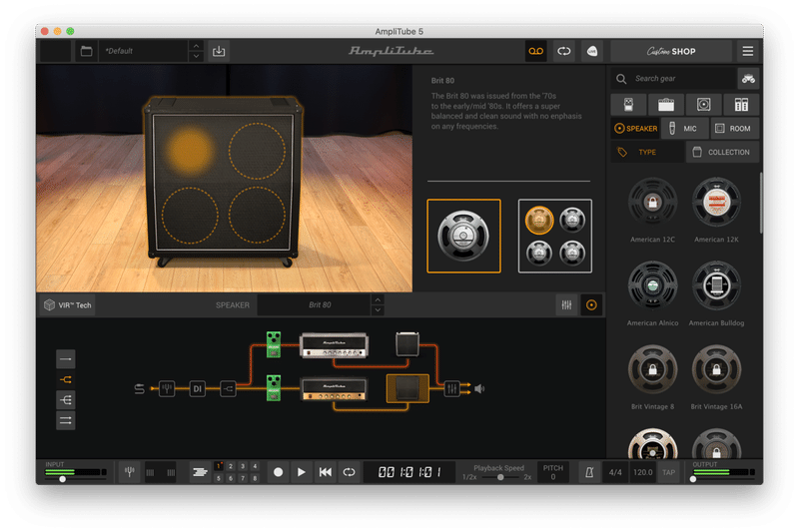Image resolution: width=799 pixels, height=532 pixels.
Task: Select the cabinet category icon
Action: click(x=704, y=105)
